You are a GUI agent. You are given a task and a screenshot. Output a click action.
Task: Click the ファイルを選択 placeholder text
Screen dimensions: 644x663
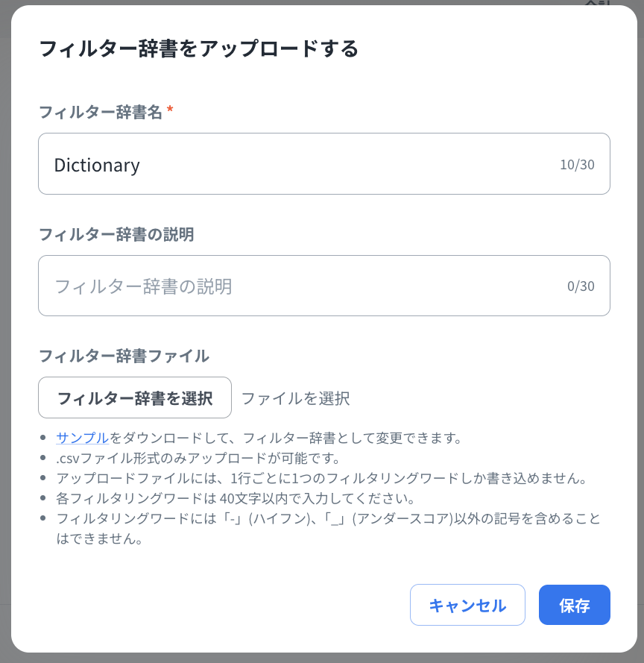click(295, 398)
